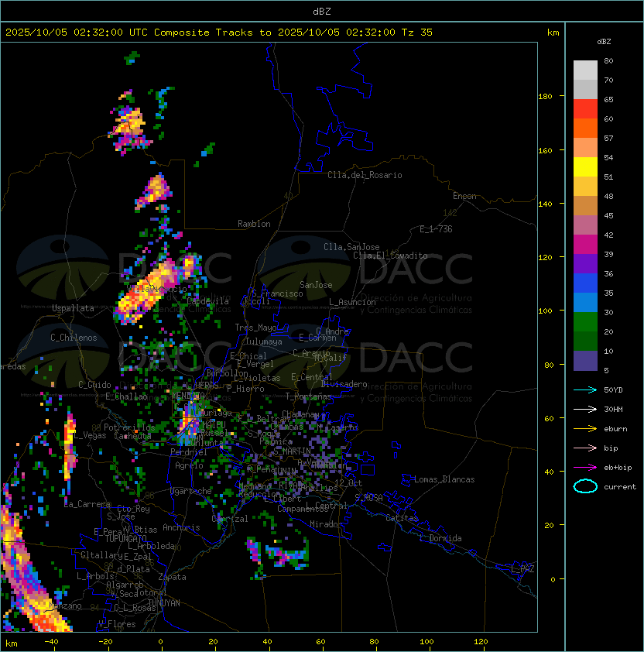
Task: Click the -40 tick on the bottom axis
Action: pos(51,642)
